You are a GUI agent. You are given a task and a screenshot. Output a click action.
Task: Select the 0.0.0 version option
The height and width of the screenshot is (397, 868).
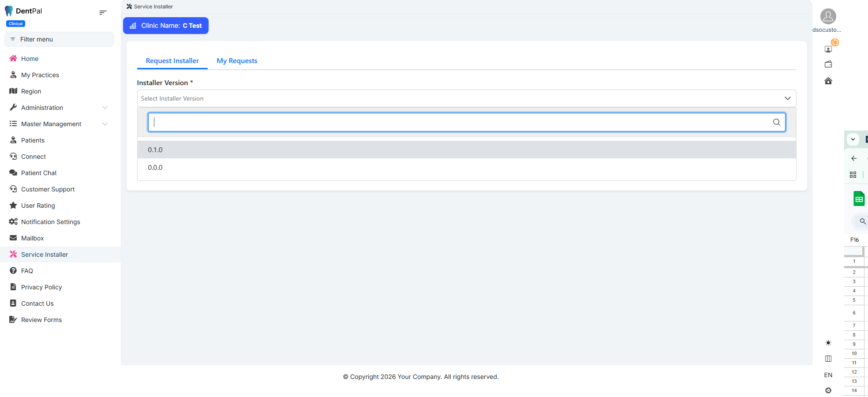tap(155, 168)
